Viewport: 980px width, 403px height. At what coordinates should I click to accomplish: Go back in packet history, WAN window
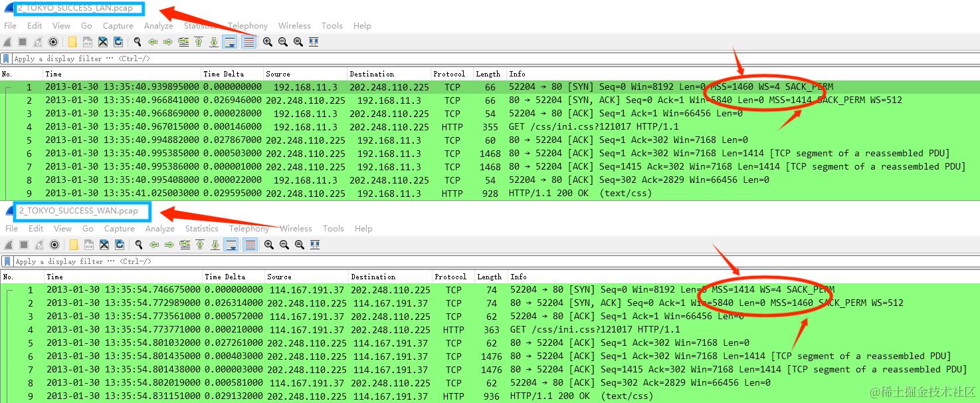coord(154,245)
